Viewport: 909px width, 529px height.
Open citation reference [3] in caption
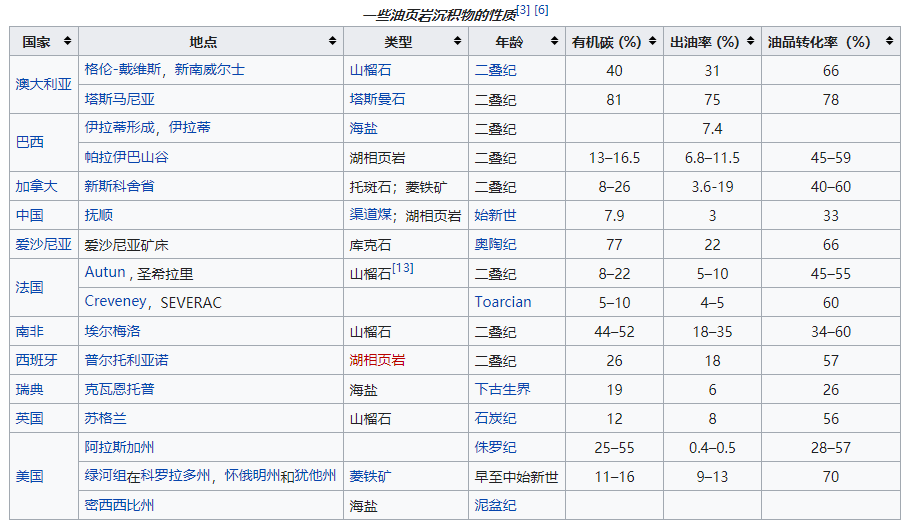[x=523, y=10]
